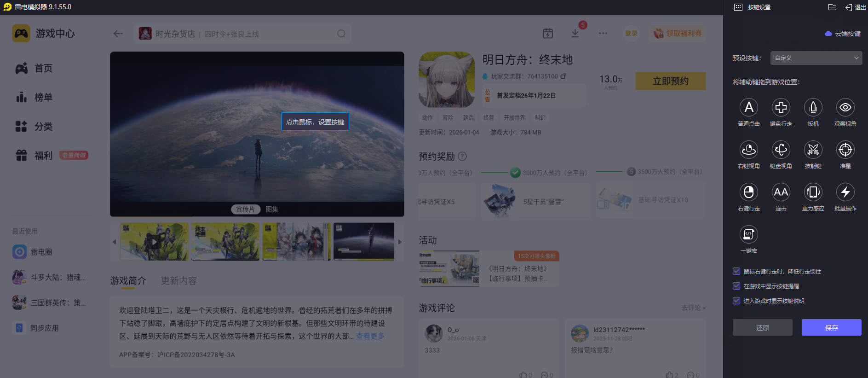The width and height of the screenshot is (868, 378).
Task: Select the 键盘行走 D-pad key icon
Action: click(781, 108)
